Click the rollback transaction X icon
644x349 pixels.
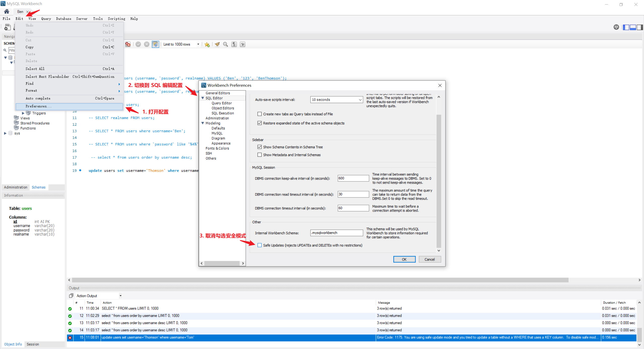pos(147,44)
